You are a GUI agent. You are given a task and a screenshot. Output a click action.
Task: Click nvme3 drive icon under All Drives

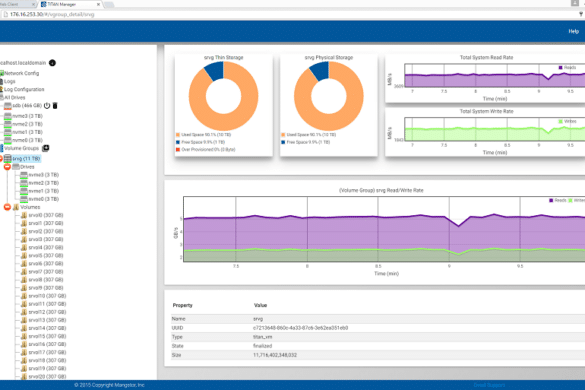click(7, 116)
